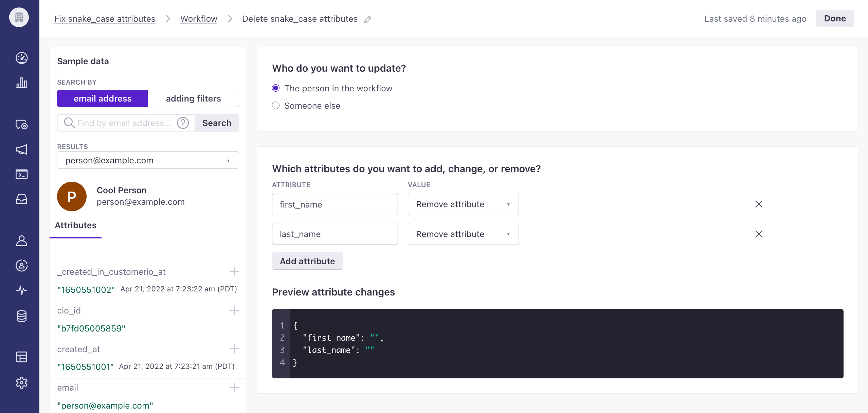Click the JSON preview code block
The width and height of the screenshot is (868, 413).
point(558,344)
